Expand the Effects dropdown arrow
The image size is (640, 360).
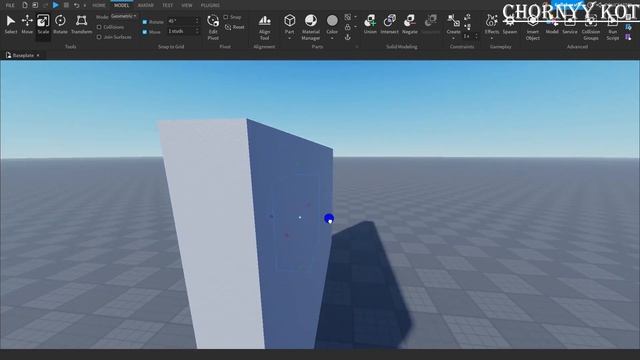coord(491,38)
